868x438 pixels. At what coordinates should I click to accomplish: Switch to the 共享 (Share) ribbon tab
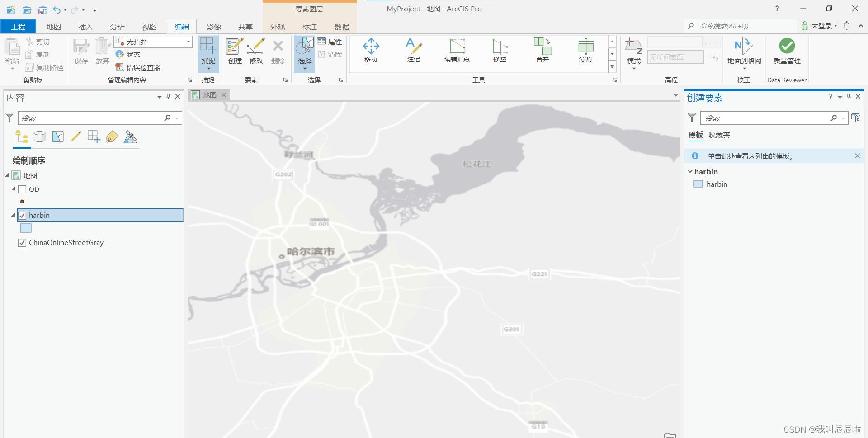[x=245, y=27]
